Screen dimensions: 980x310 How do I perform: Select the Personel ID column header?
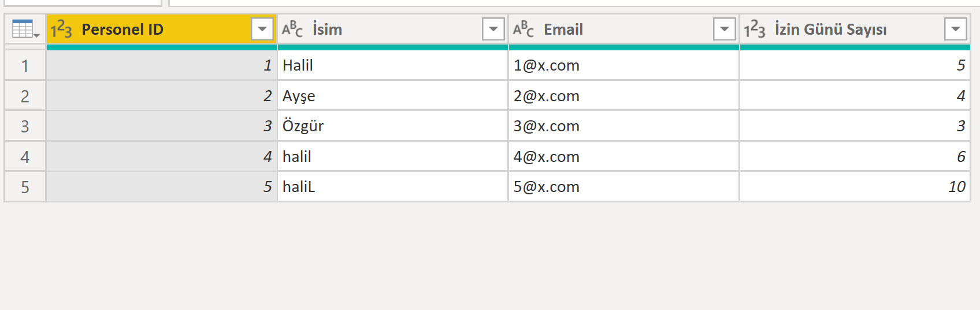[x=162, y=29]
